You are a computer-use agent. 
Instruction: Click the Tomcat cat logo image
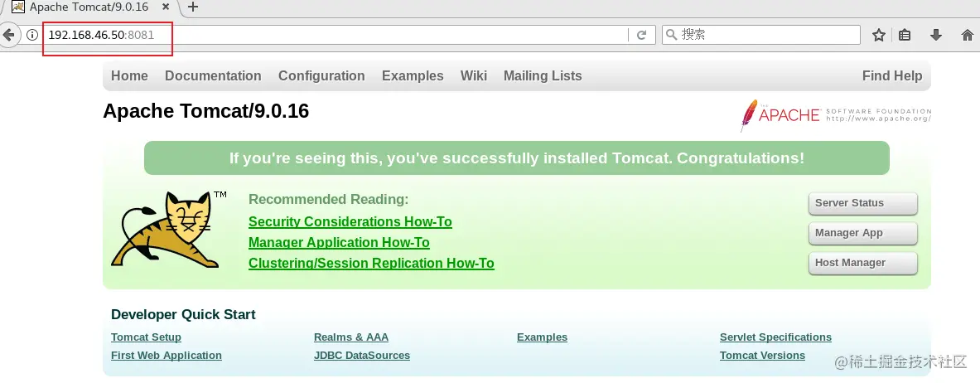(x=169, y=230)
